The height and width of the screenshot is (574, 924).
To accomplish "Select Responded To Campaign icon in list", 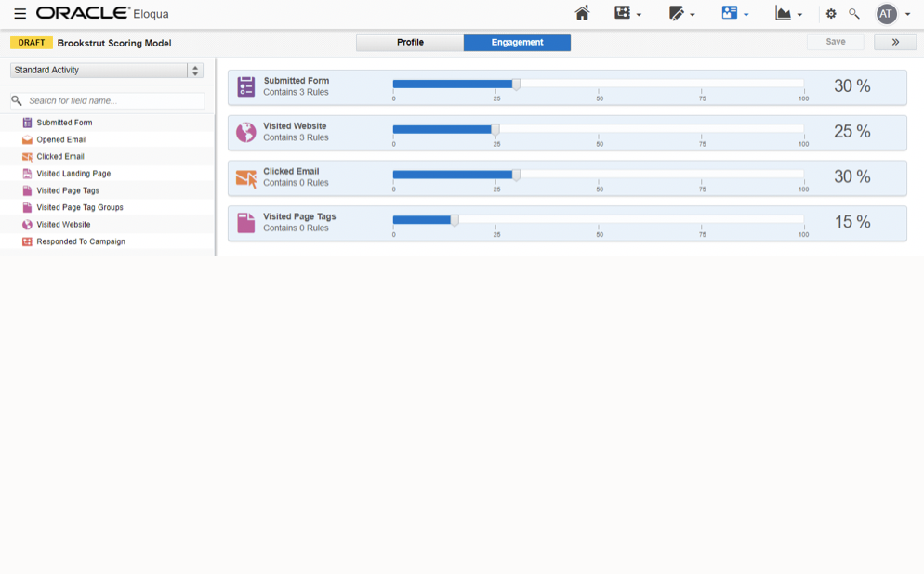I will [27, 241].
